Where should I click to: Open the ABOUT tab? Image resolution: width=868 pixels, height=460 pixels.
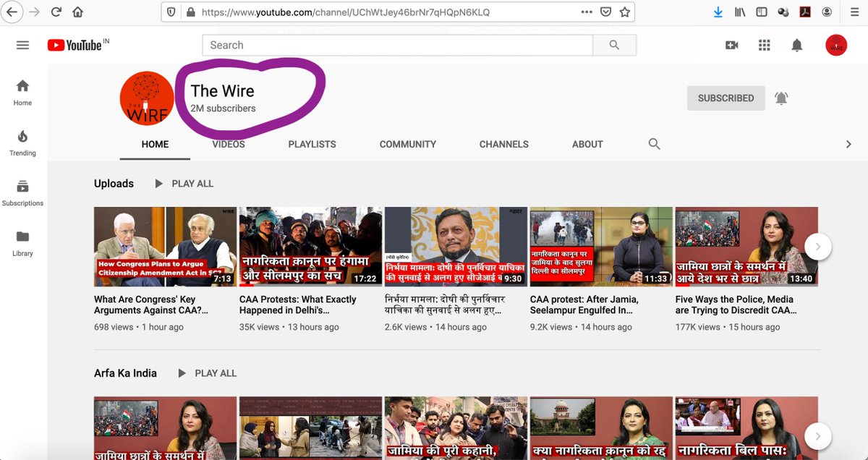point(587,144)
